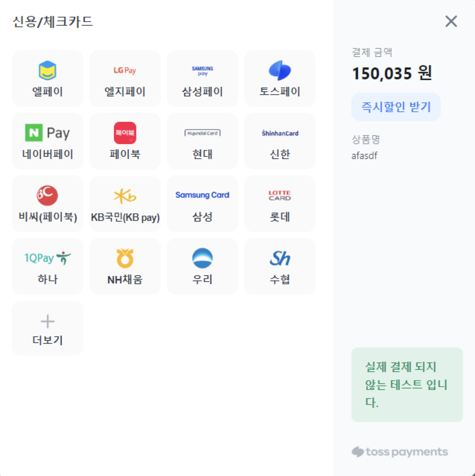The image size is (475, 476).
Task: Choose the red Paybooc (페이북) icon
Action: pos(125,141)
